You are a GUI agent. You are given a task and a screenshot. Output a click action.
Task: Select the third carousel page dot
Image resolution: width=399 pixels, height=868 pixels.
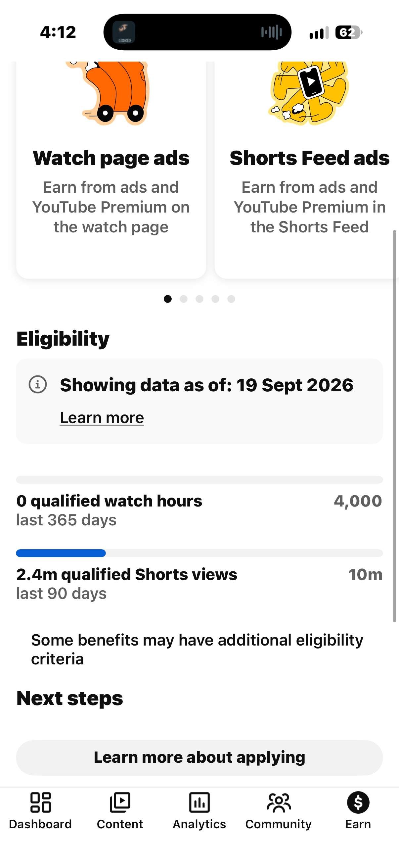[x=199, y=299]
